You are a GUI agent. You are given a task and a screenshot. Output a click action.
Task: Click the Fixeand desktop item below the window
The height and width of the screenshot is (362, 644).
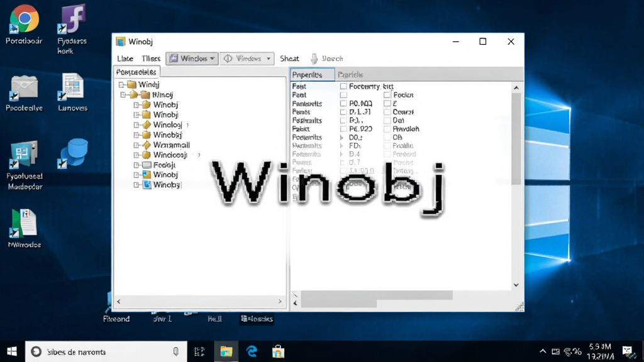coord(116,319)
